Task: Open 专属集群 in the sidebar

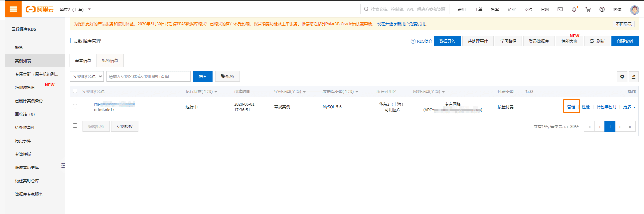Action: (x=37, y=74)
